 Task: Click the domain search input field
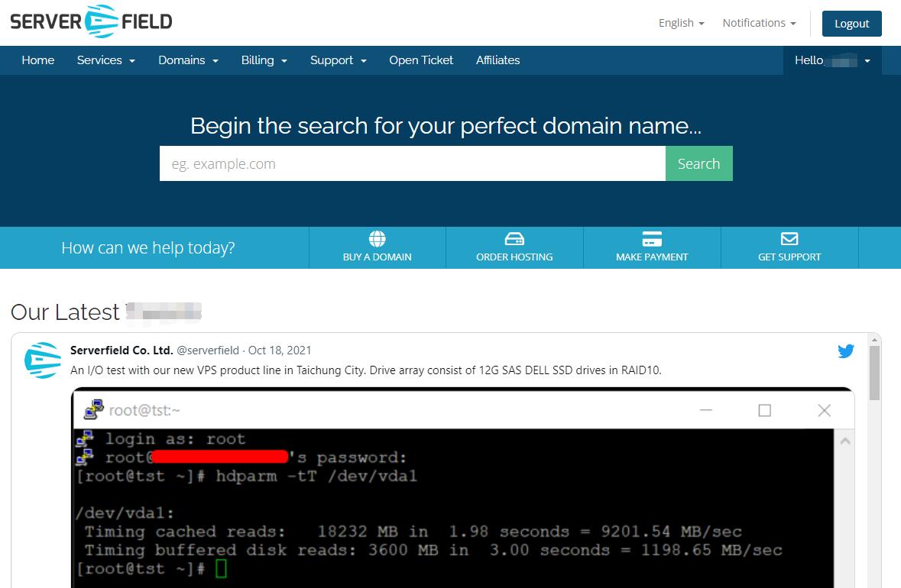(x=413, y=163)
